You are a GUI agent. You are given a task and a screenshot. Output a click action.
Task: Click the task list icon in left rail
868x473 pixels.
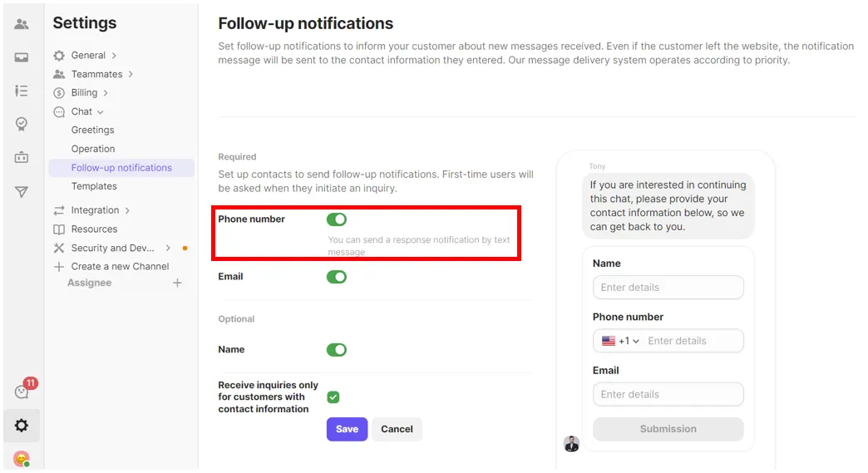22,91
